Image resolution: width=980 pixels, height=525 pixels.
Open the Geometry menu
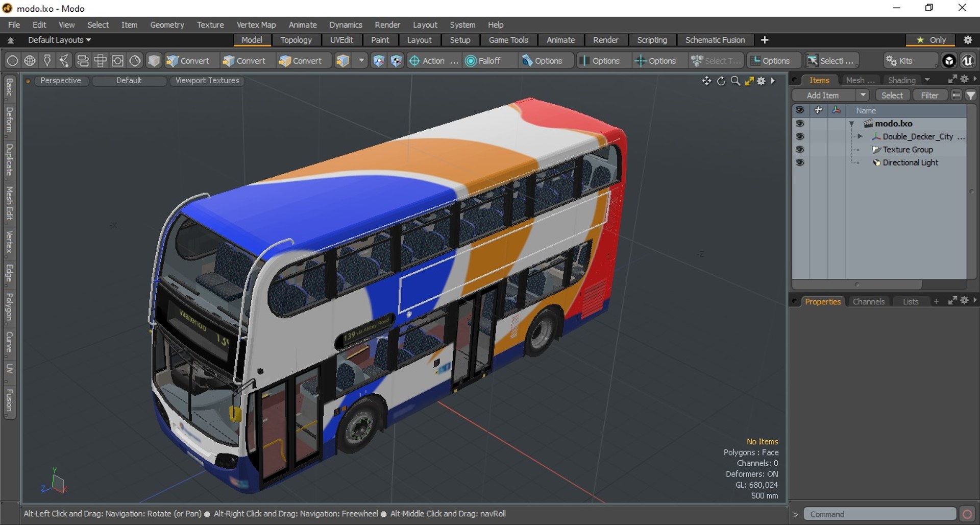click(x=167, y=25)
